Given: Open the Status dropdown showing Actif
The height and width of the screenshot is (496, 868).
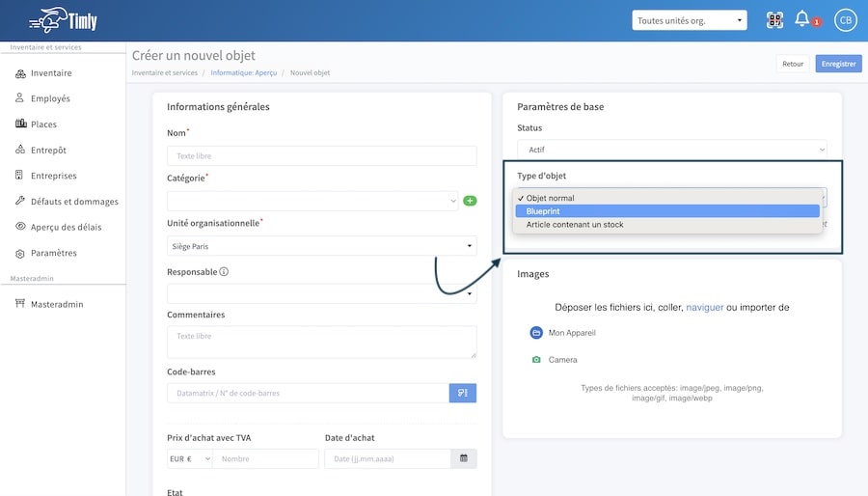Looking at the screenshot, I should 672,150.
